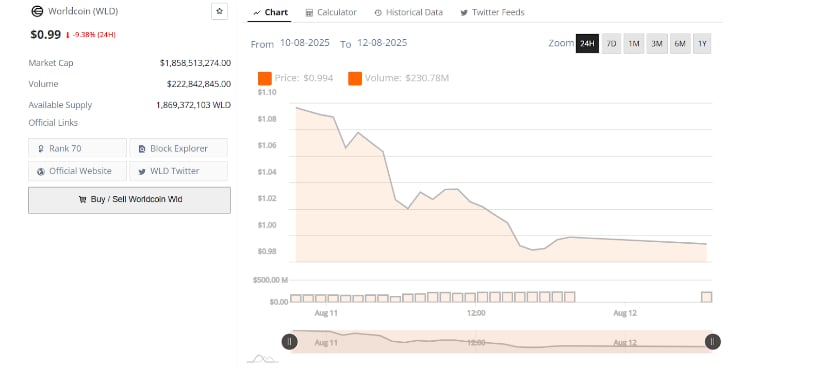This screenshot has height=368, width=825.
Task: Open the WLD Twitter link
Action: [178, 171]
